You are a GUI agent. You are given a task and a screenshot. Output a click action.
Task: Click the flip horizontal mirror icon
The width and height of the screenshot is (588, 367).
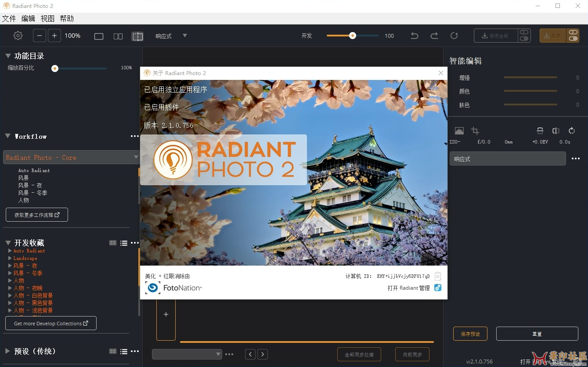coord(556,130)
